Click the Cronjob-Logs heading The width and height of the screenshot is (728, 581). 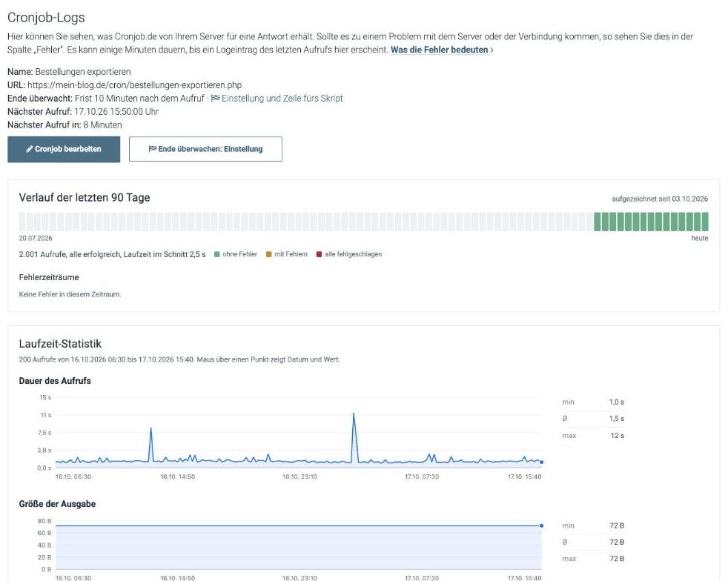point(47,18)
